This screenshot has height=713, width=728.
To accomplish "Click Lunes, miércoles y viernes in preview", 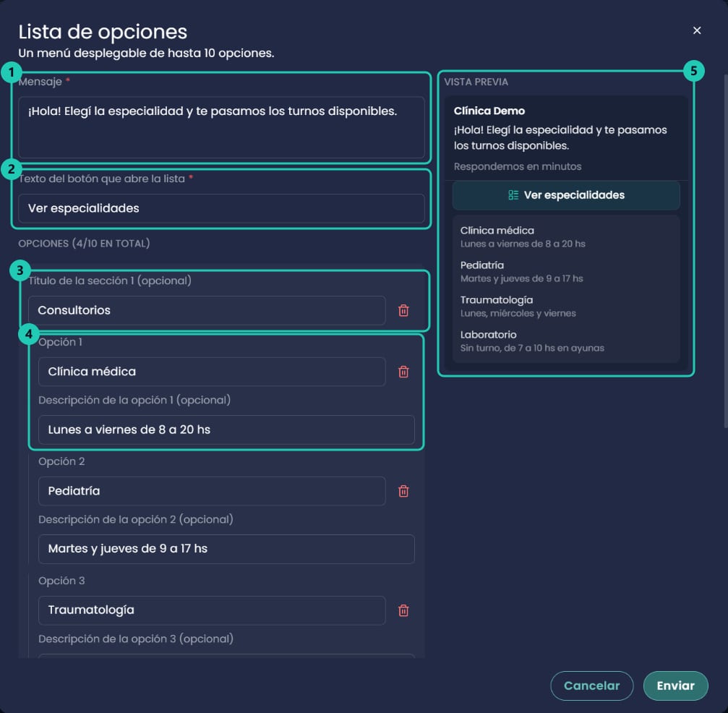I will tap(518, 313).
